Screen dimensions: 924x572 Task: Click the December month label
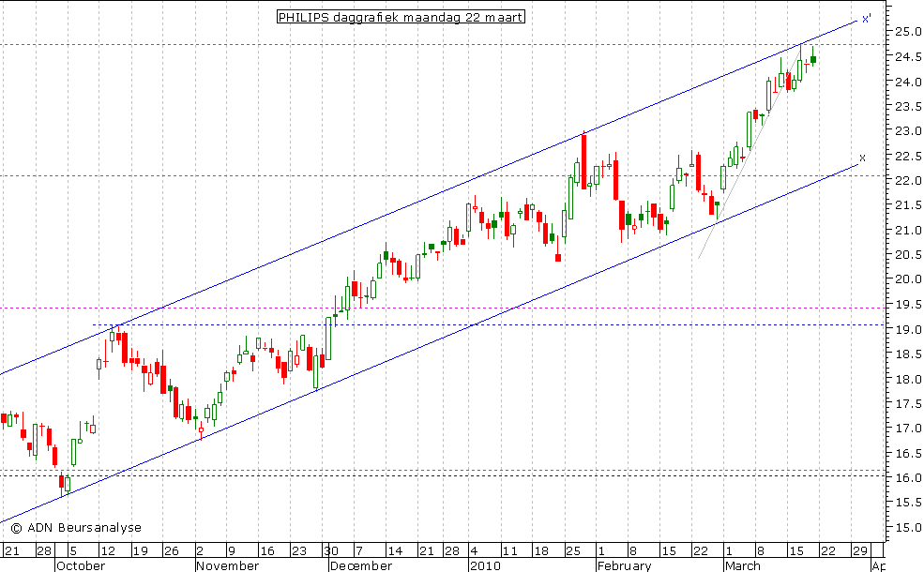tap(360, 565)
